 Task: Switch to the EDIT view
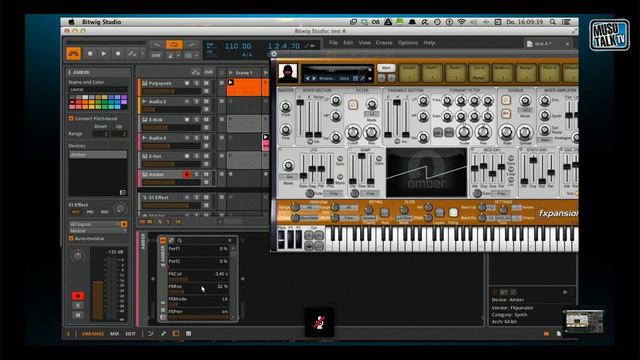(x=130, y=334)
